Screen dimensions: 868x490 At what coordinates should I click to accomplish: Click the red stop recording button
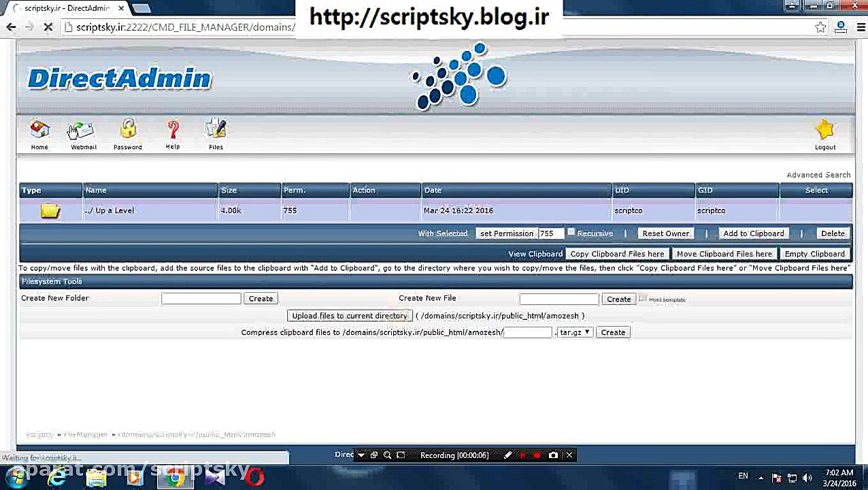pos(537,455)
